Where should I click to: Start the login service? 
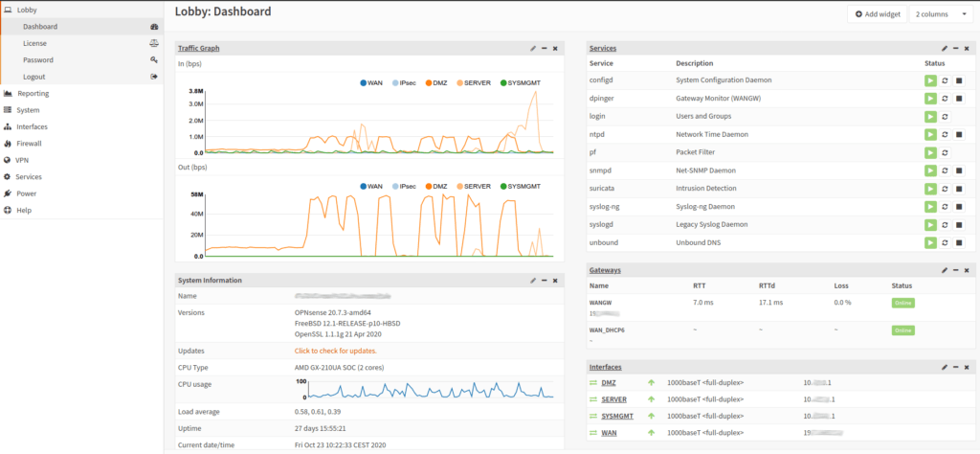pyautogui.click(x=930, y=116)
